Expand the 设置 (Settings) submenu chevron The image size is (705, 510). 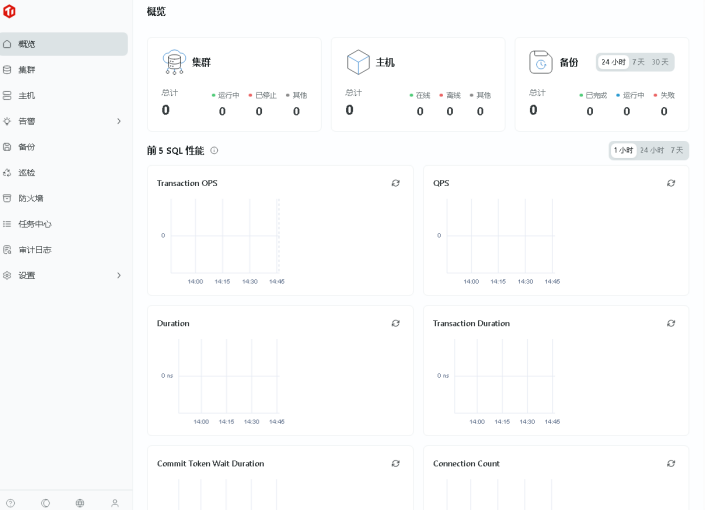118,275
